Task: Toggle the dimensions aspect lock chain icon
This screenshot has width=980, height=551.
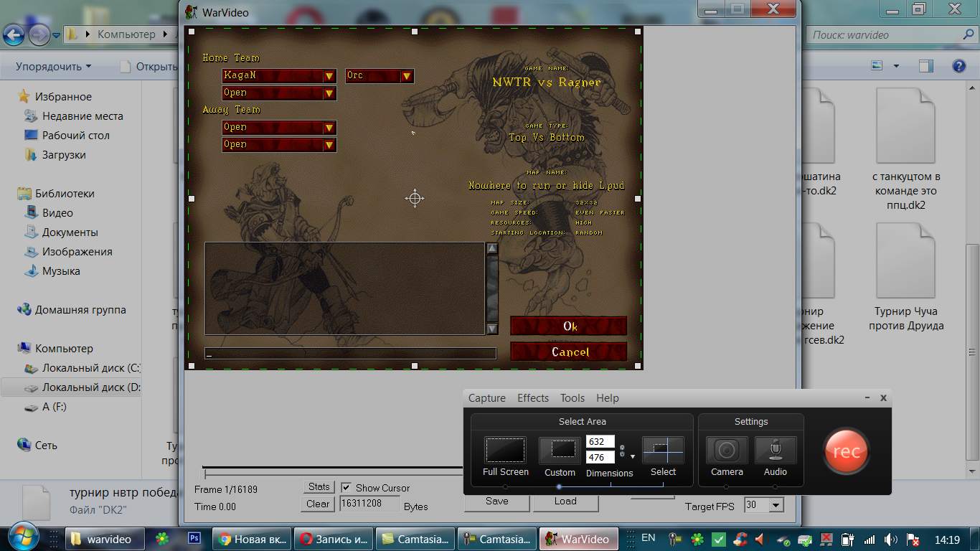Action: [x=622, y=452]
